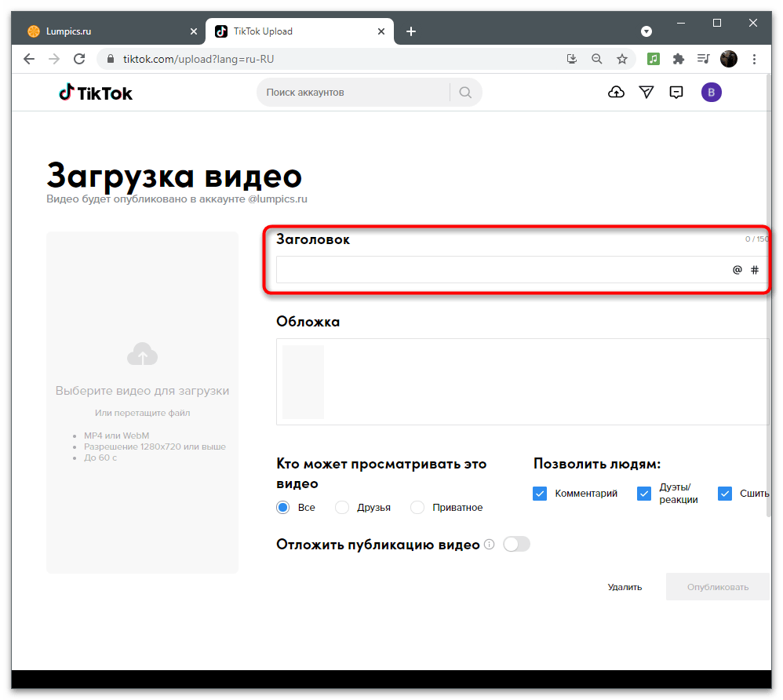Click the account search magnifier icon
Viewport: 783px width, 700px height.
[x=465, y=92]
